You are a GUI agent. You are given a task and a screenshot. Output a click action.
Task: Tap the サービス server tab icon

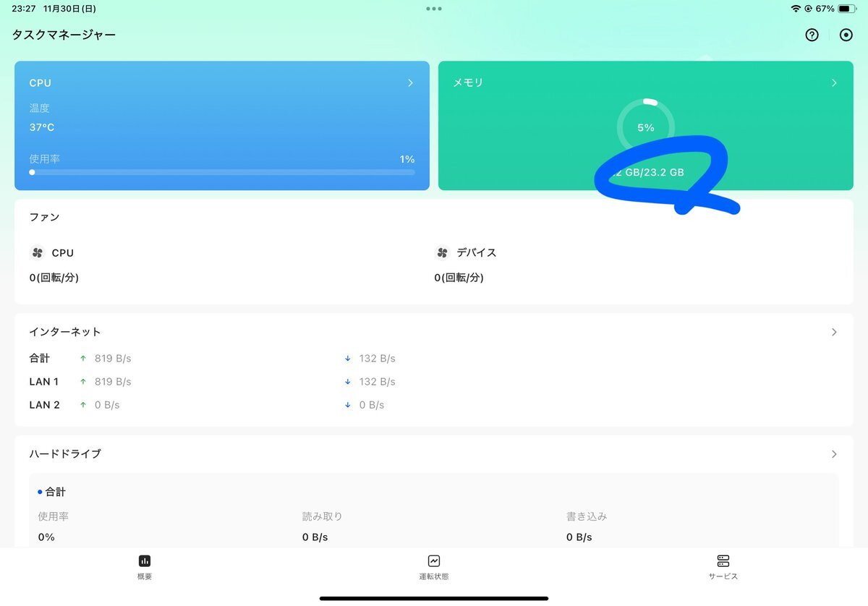(723, 560)
